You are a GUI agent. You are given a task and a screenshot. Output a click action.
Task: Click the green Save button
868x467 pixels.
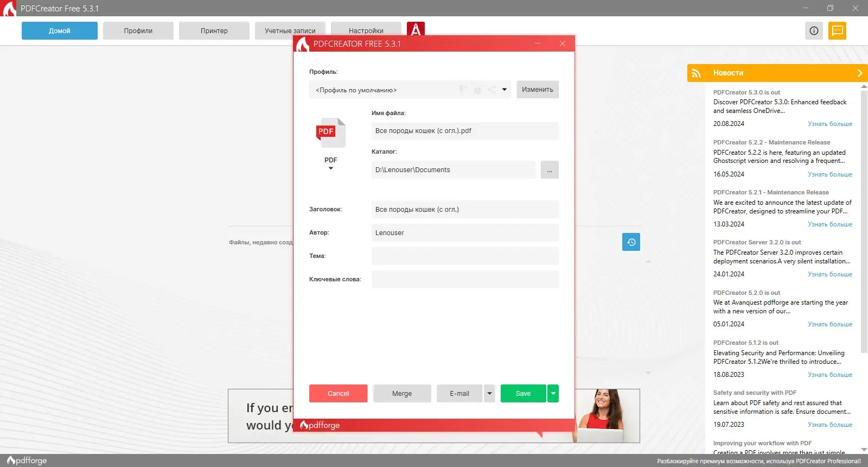click(524, 393)
